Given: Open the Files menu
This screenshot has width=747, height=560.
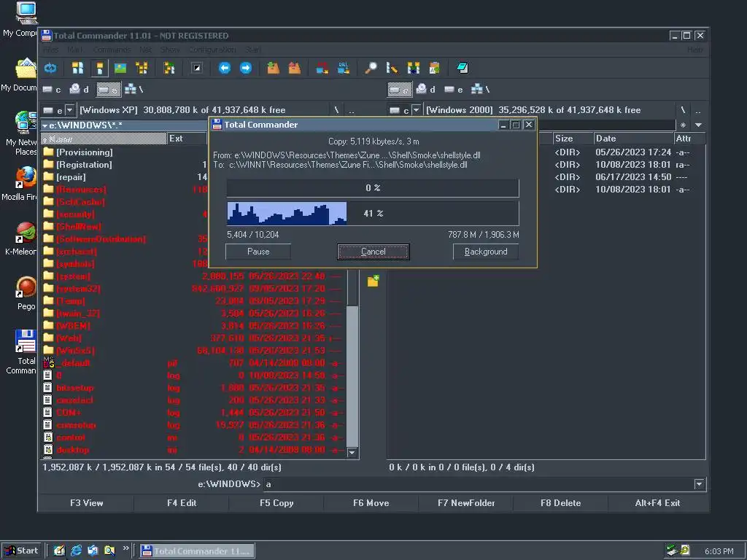Looking at the screenshot, I should (x=51, y=50).
